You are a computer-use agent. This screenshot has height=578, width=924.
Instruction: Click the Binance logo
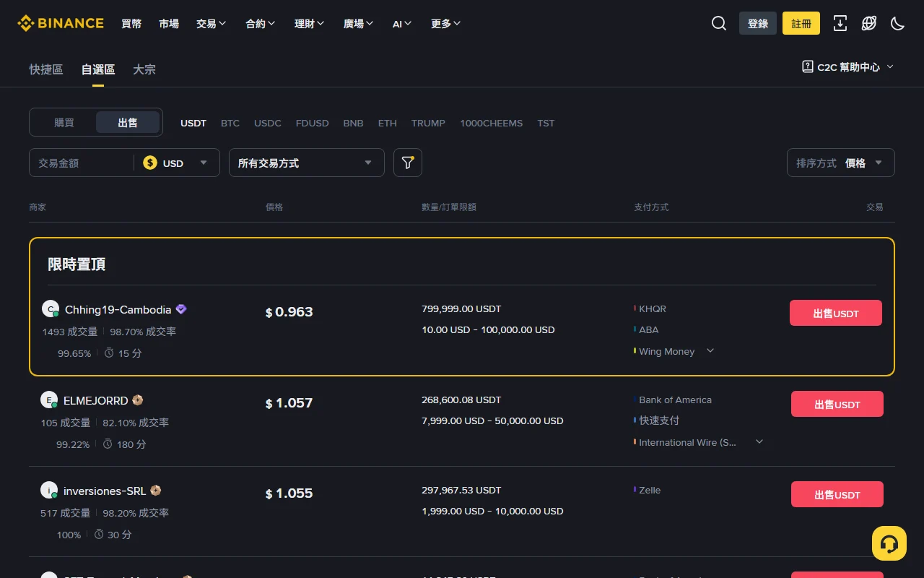61,23
